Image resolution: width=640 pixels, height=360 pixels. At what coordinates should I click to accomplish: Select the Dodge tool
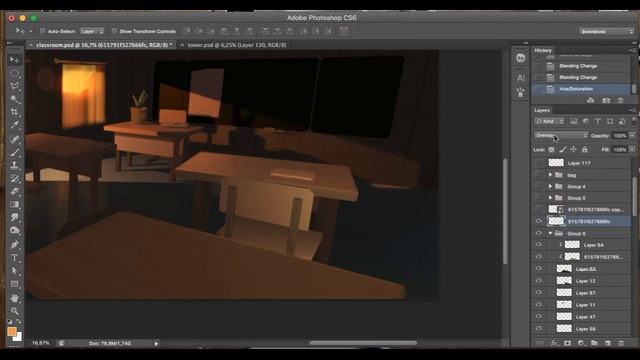(14, 230)
